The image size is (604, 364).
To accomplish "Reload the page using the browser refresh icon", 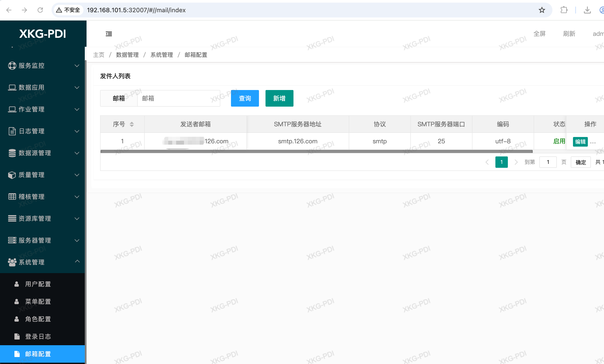I will click(x=40, y=10).
